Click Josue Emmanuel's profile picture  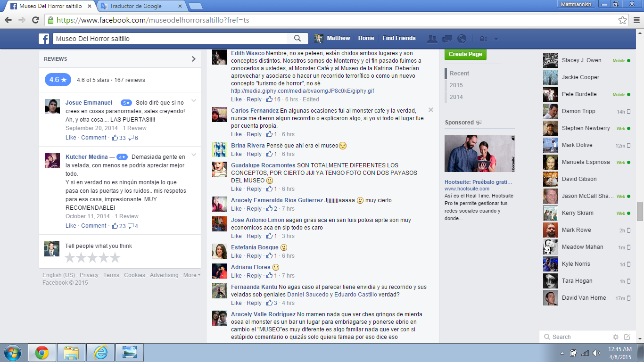(x=52, y=107)
